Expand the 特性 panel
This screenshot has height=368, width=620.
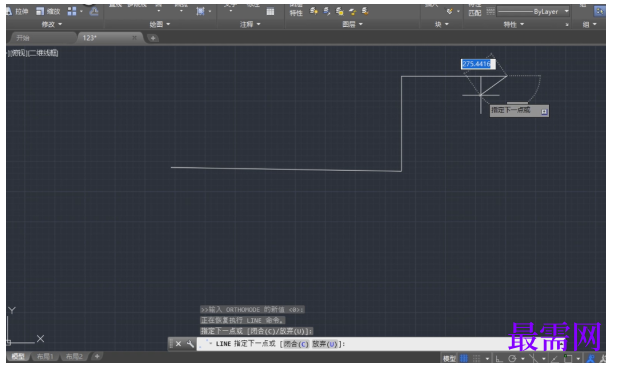point(514,25)
